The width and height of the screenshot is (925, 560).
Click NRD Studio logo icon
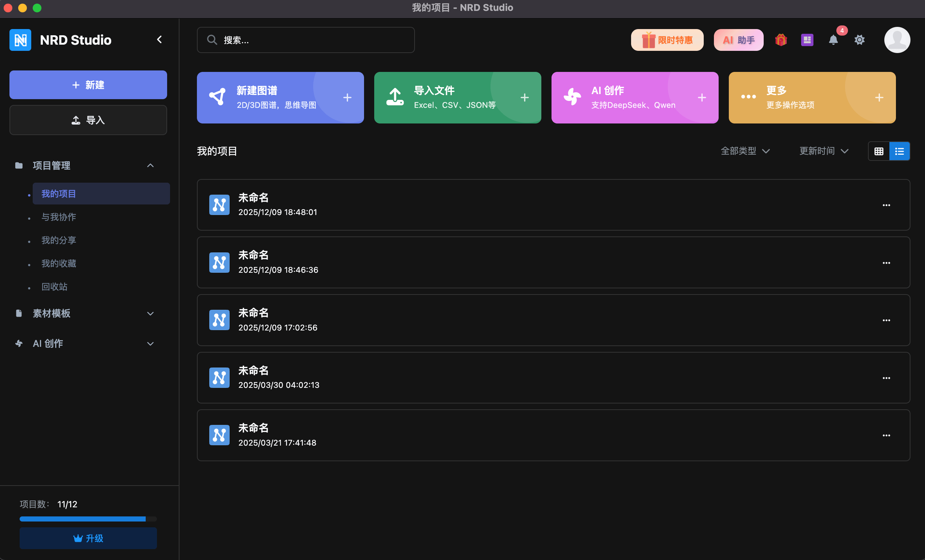[x=20, y=40]
